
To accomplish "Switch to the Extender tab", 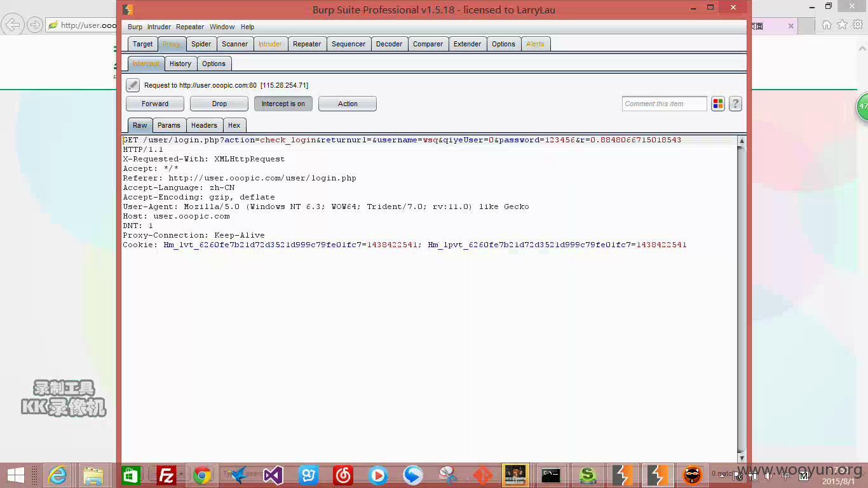I will click(467, 44).
